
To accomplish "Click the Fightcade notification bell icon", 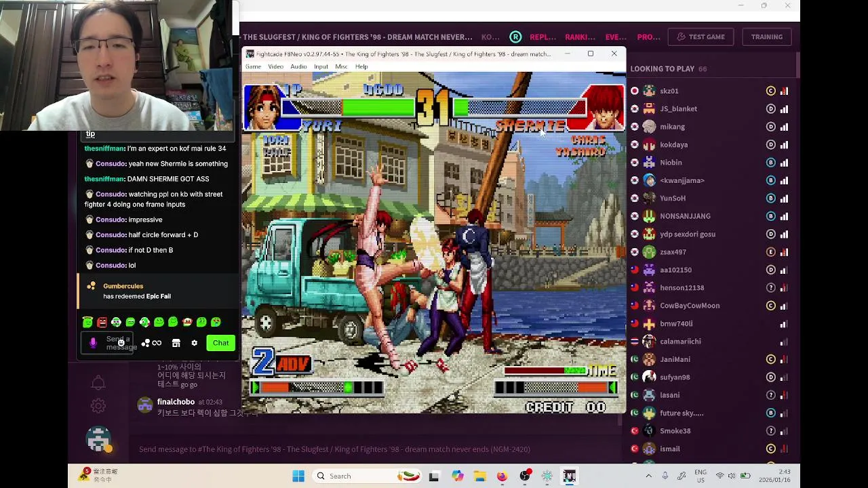I will pyautogui.click(x=98, y=383).
